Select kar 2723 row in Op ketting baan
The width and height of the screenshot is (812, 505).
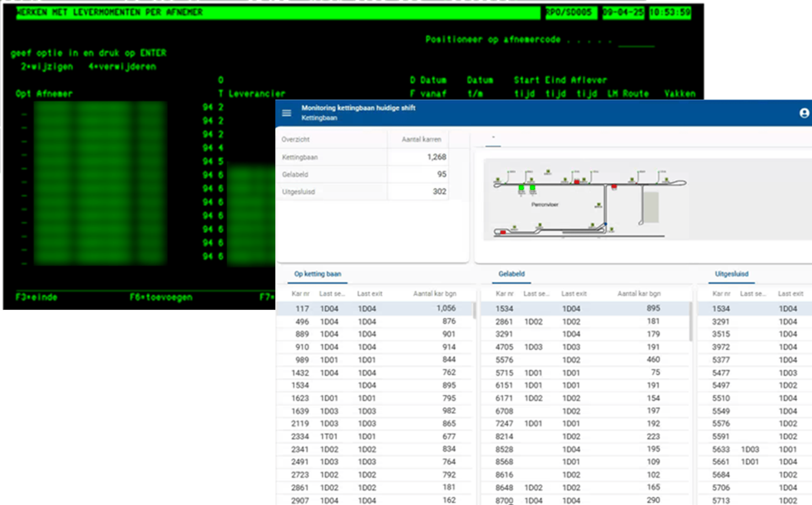point(374,475)
